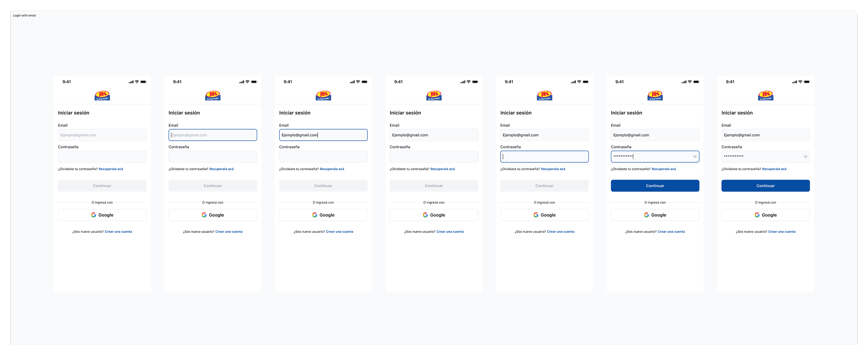868x355 pixels.
Task: Click 'Recuperala acá' link on the first phone screen
Action: click(111, 169)
